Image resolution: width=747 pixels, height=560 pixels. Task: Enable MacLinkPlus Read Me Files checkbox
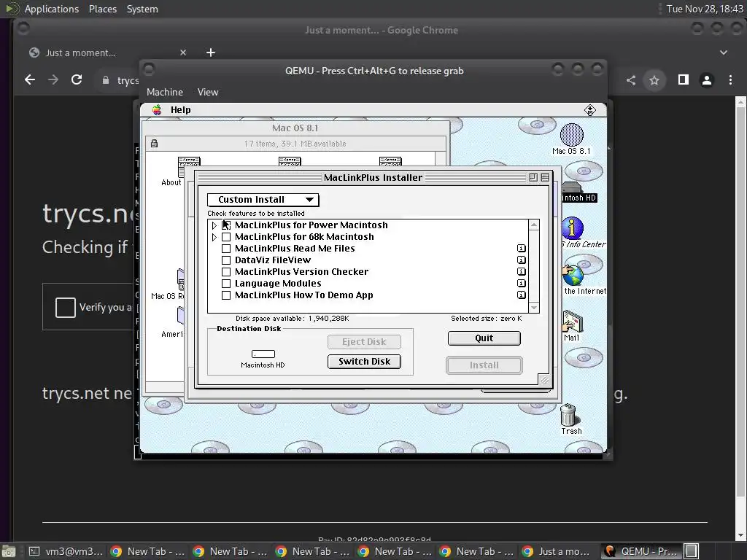[226, 249]
